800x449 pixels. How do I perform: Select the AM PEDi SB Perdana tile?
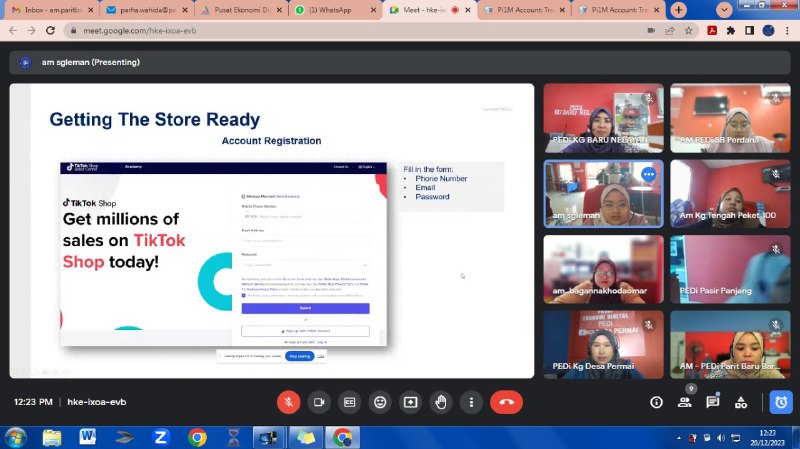(x=730, y=118)
